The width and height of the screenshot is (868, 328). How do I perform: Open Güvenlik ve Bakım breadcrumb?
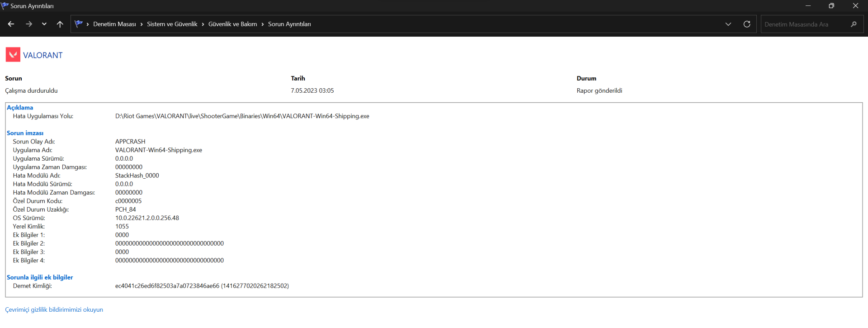pos(232,24)
